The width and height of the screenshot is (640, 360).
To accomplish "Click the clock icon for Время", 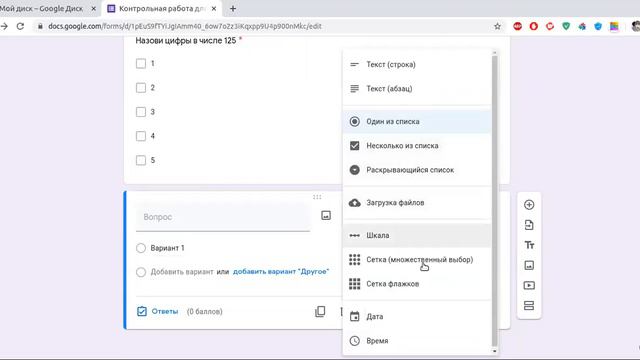I will coord(354,341).
